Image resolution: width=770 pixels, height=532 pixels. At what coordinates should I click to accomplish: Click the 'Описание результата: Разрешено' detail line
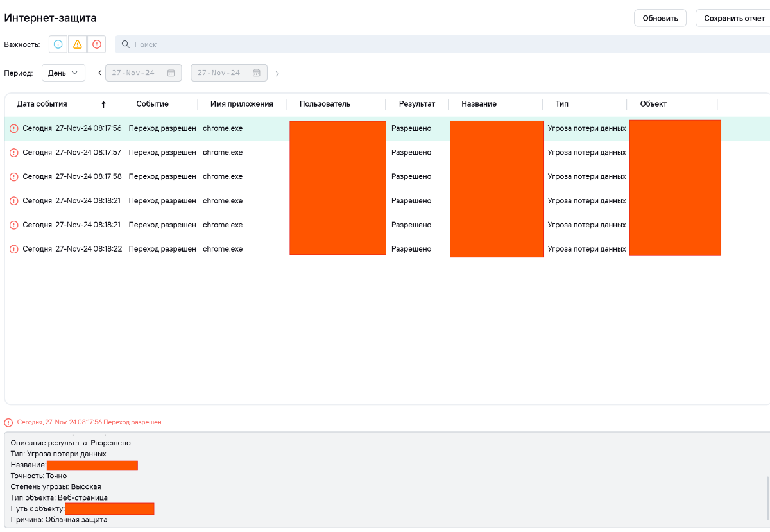pos(71,443)
